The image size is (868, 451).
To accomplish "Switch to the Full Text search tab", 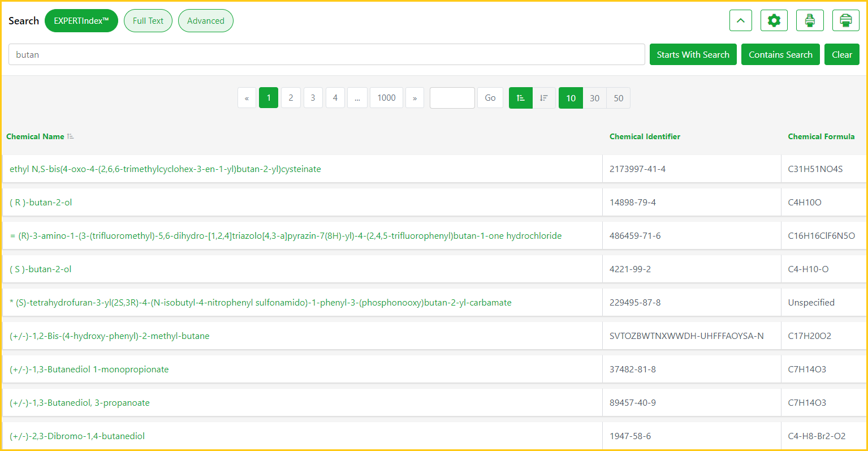I will (x=148, y=21).
